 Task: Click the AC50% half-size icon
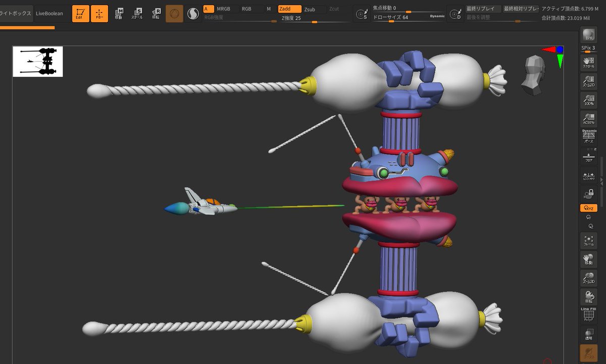point(588,118)
